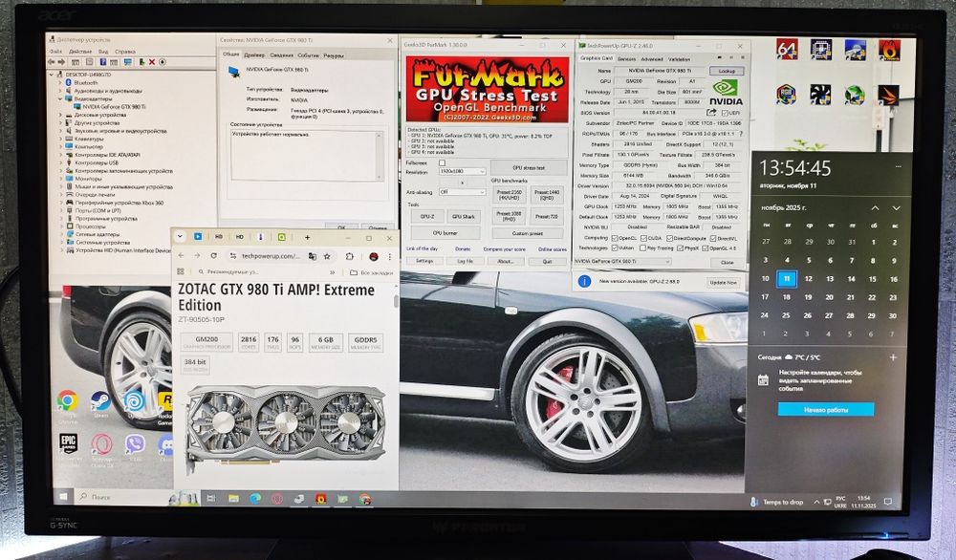The image size is (956, 560).
Task: Switch to the Sensors tab in GPU-Z
Action: pos(626,59)
